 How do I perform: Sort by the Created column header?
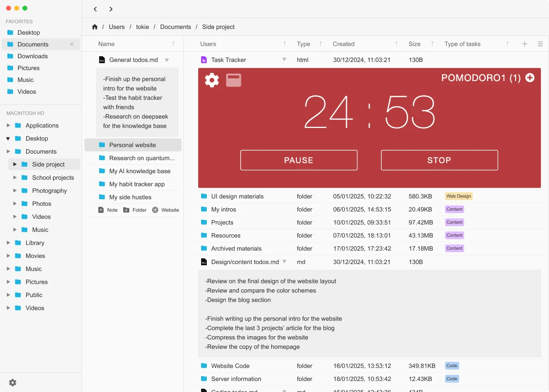343,44
